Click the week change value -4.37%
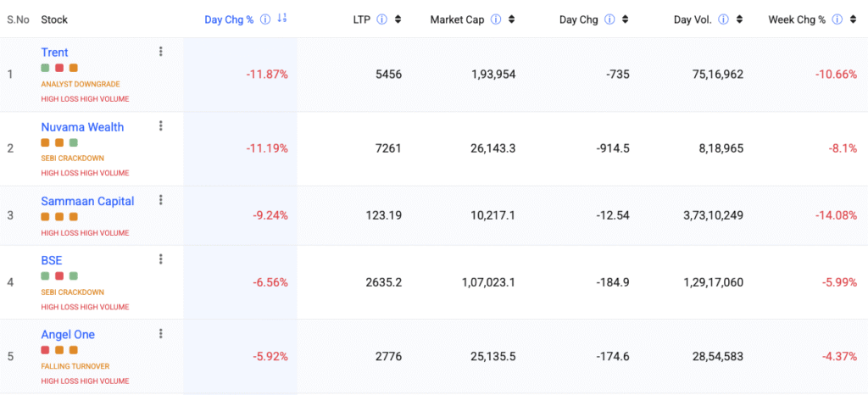Screen dimensions: 868x395 tap(839, 356)
